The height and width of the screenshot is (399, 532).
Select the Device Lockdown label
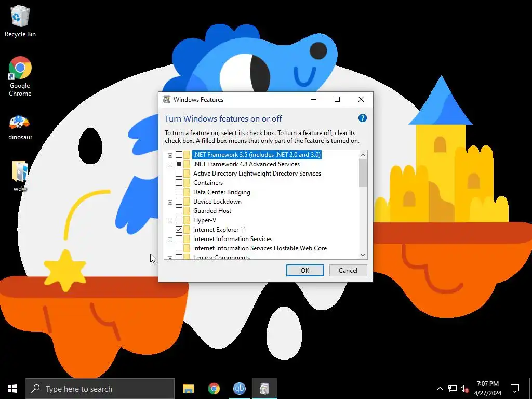(x=217, y=201)
